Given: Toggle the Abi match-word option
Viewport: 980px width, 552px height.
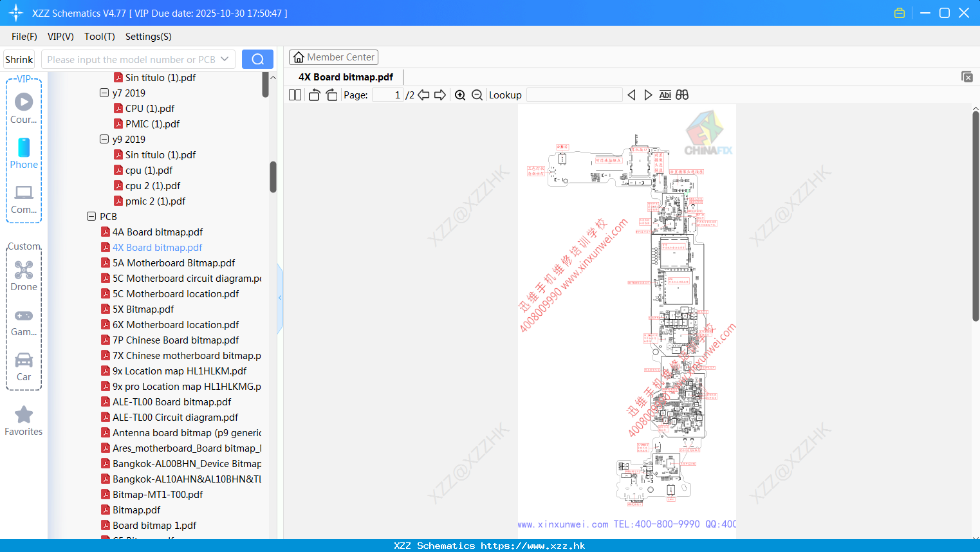Looking at the screenshot, I should (x=665, y=95).
